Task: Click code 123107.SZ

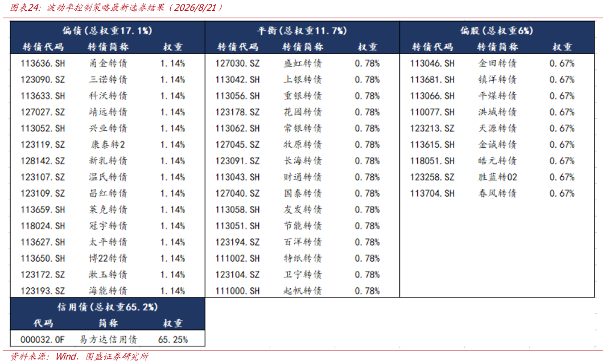Action: (x=43, y=177)
